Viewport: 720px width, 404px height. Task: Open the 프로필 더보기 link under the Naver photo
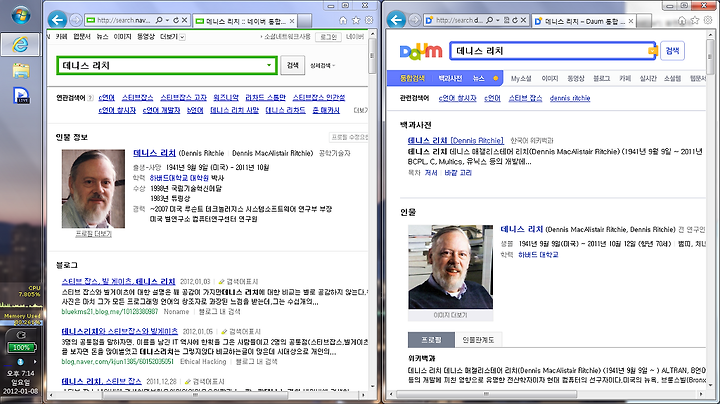tap(93, 234)
